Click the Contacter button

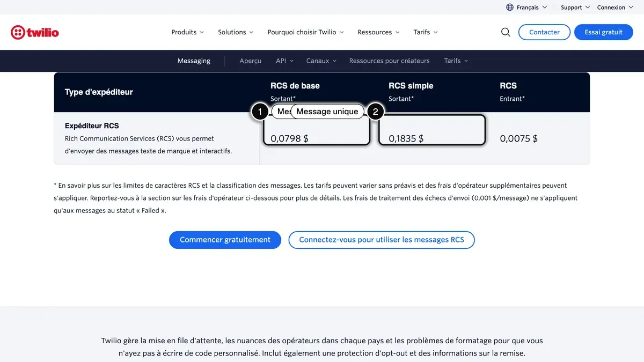coord(544,32)
